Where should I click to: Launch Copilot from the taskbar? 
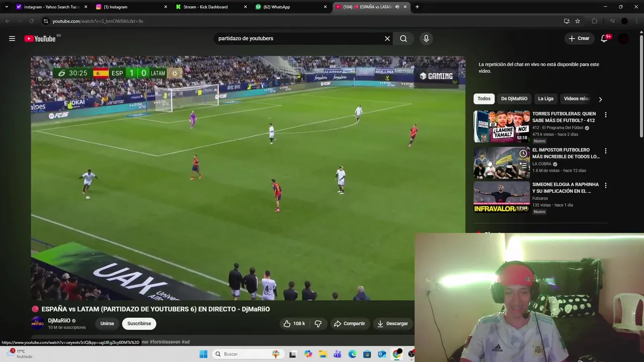[308, 354]
